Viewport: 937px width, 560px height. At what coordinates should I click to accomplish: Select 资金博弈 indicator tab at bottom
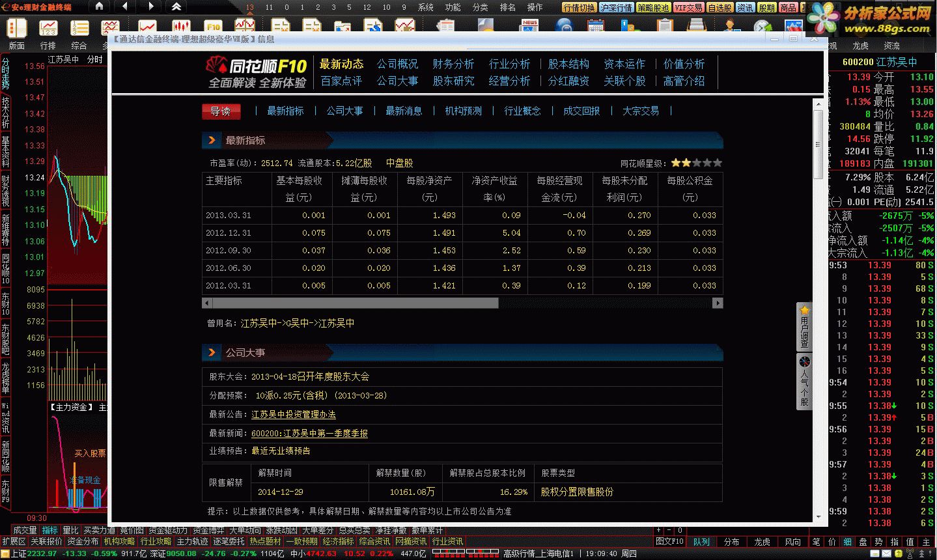(208, 531)
